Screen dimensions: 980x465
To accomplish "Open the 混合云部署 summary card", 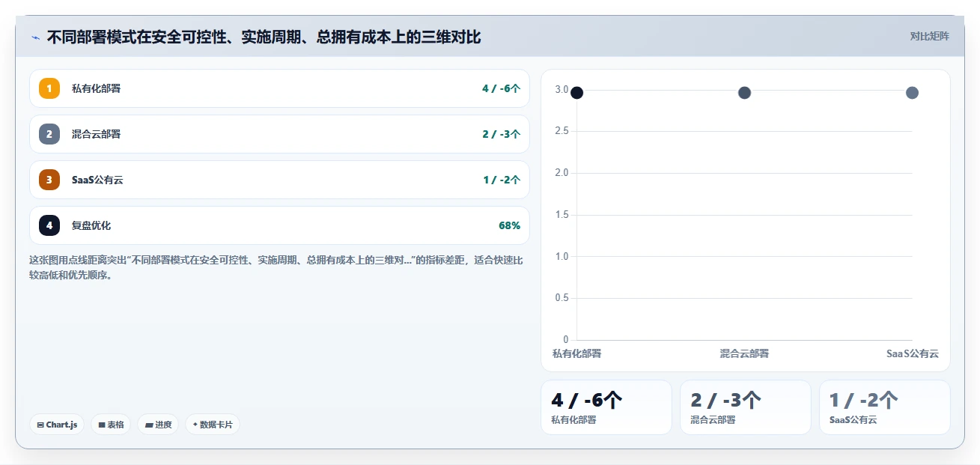I will click(x=746, y=407).
